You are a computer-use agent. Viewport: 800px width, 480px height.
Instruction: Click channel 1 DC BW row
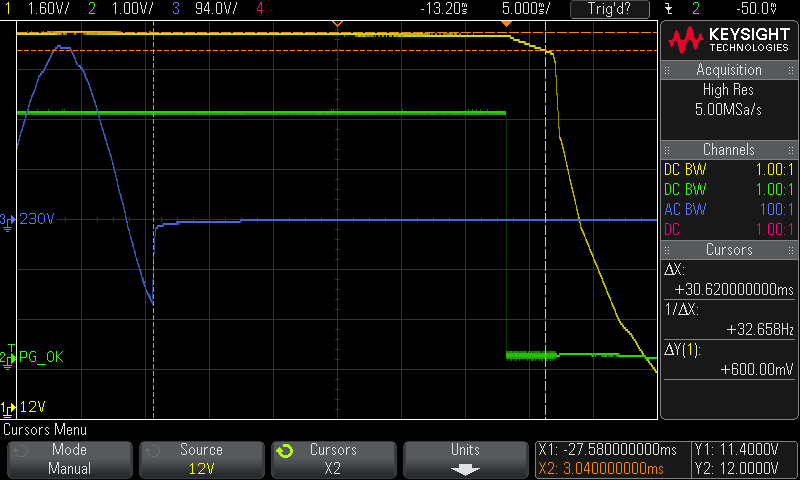click(x=729, y=169)
